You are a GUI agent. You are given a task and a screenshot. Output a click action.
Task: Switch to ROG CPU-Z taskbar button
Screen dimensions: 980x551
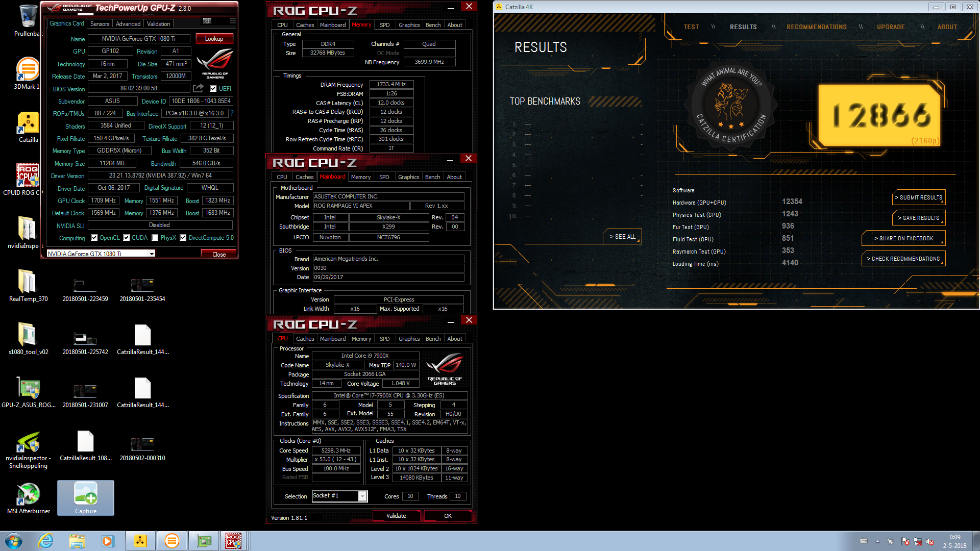tap(233, 541)
